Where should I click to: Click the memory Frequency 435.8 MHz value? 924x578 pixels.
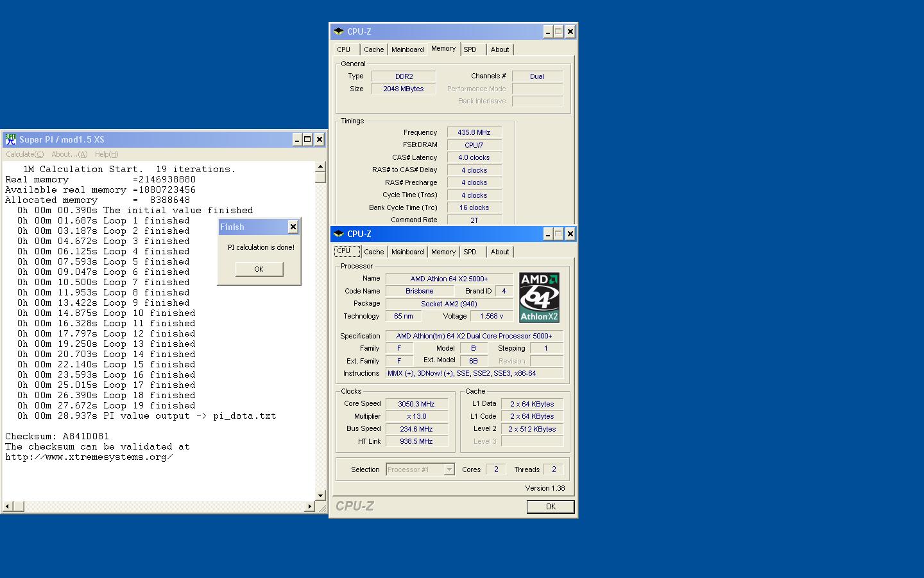pyautogui.click(x=474, y=132)
